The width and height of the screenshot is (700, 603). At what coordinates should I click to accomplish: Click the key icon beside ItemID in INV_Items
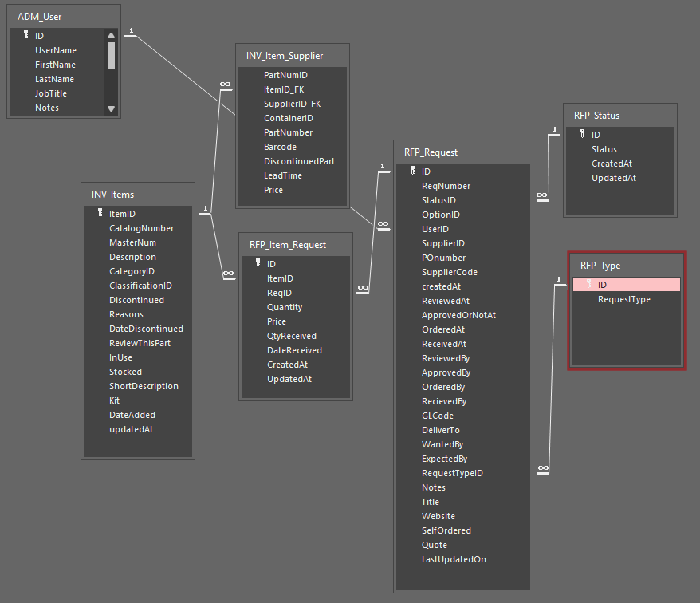[x=100, y=214]
